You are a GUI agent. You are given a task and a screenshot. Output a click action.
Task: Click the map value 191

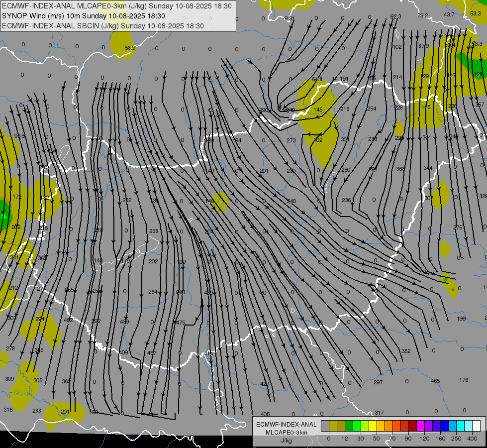click(x=344, y=79)
